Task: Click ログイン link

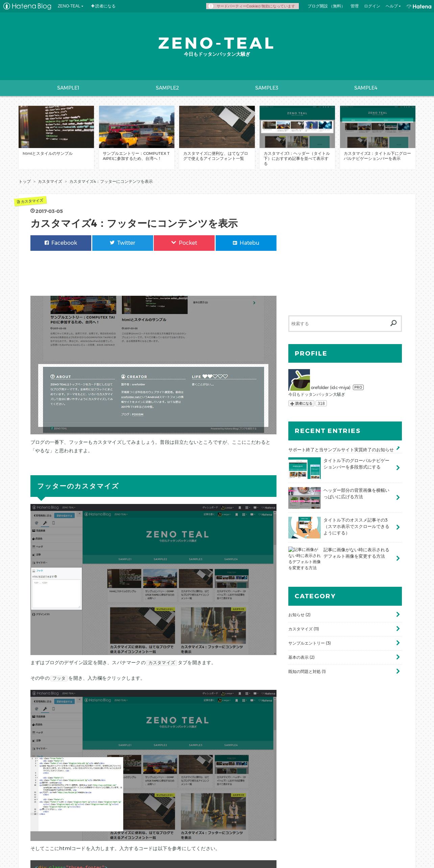Action: (x=372, y=6)
